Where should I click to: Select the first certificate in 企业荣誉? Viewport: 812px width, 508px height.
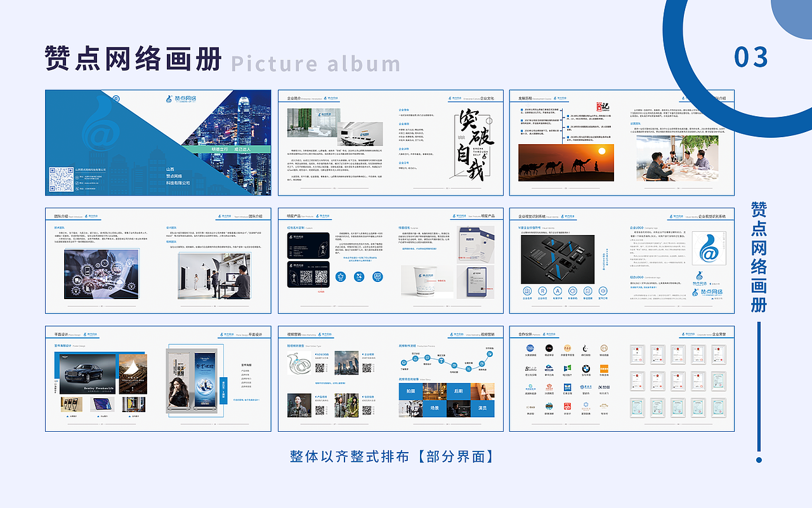tap(638, 354)
